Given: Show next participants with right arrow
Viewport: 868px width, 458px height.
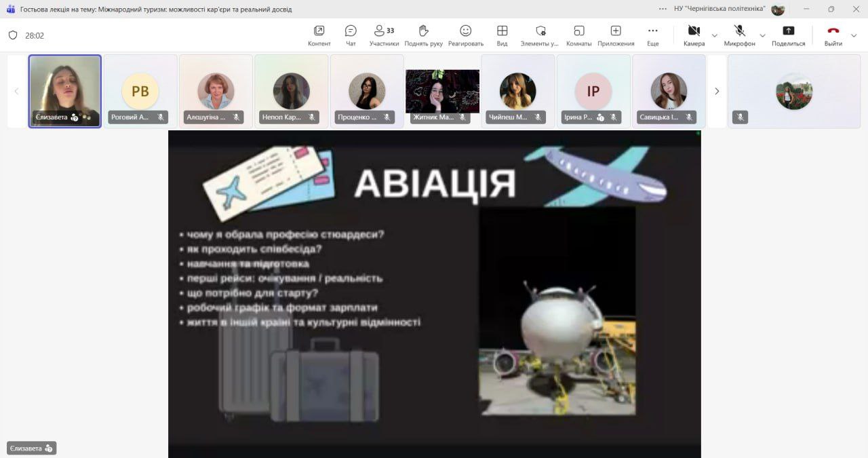Looking at the screenshot, I should coord(717,91).
